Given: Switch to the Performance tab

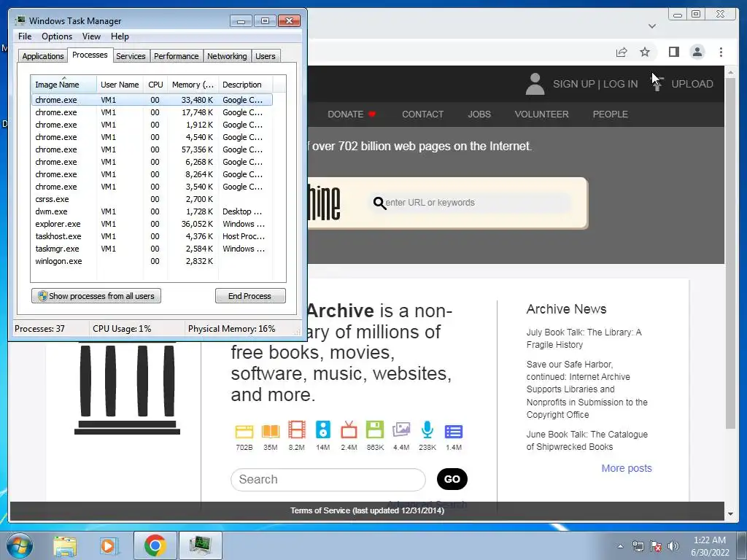Looking at the screenshot, I should 177,56.
